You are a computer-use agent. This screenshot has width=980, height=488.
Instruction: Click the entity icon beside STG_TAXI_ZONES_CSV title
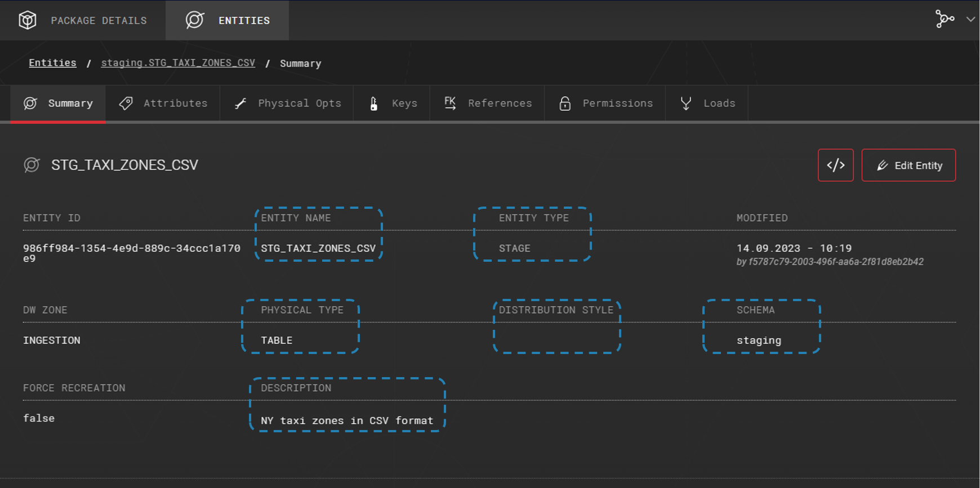pyautogui.click(x=32, y=165)
